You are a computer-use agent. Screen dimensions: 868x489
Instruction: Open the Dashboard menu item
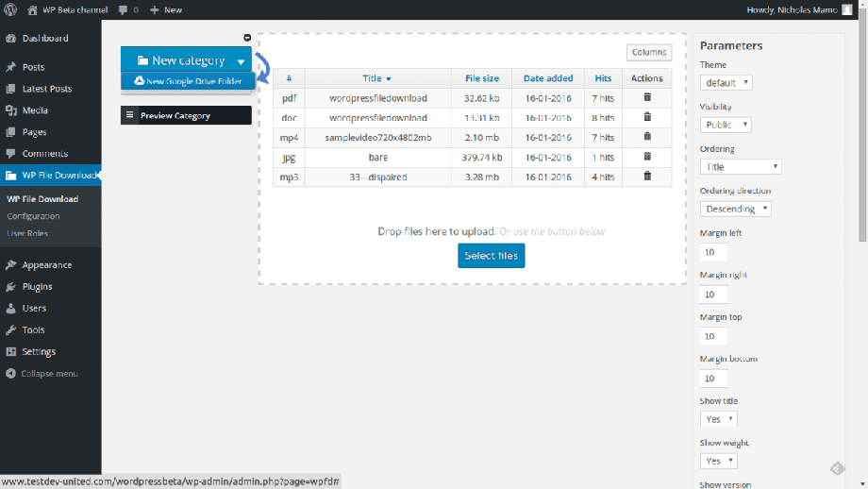[x=45, y=38]
